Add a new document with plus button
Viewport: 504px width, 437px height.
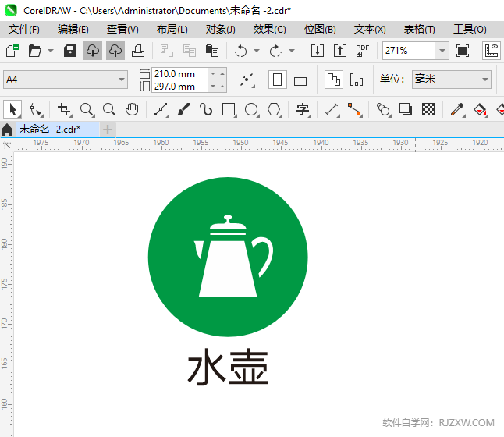point(108,130)
